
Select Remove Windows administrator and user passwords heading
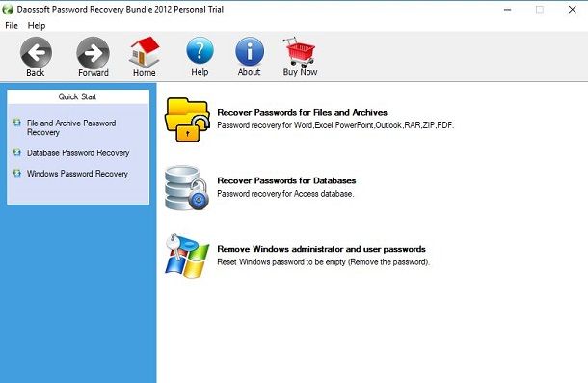coord(321,249)
